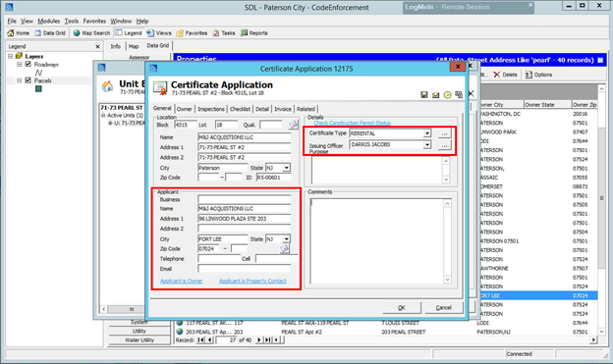Viewport: 613px width, 364px height.
Task: Go to last record in navigator
Action: (x=268, y=339)
